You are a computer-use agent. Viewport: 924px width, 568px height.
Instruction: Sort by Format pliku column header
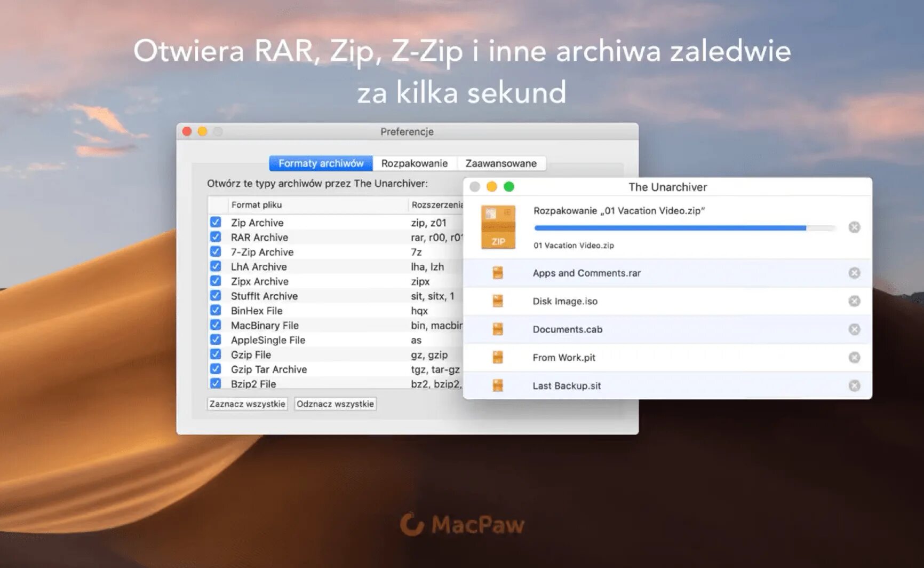(318, 205)
